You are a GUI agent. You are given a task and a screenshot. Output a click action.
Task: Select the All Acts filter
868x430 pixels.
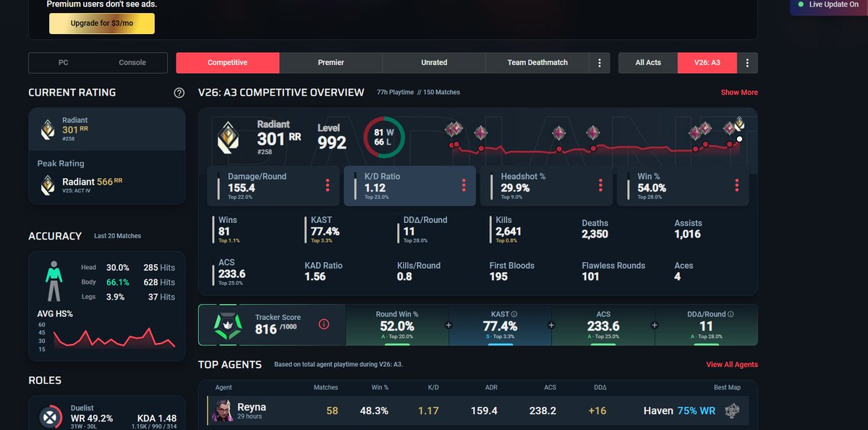click(x=648, y=63)
